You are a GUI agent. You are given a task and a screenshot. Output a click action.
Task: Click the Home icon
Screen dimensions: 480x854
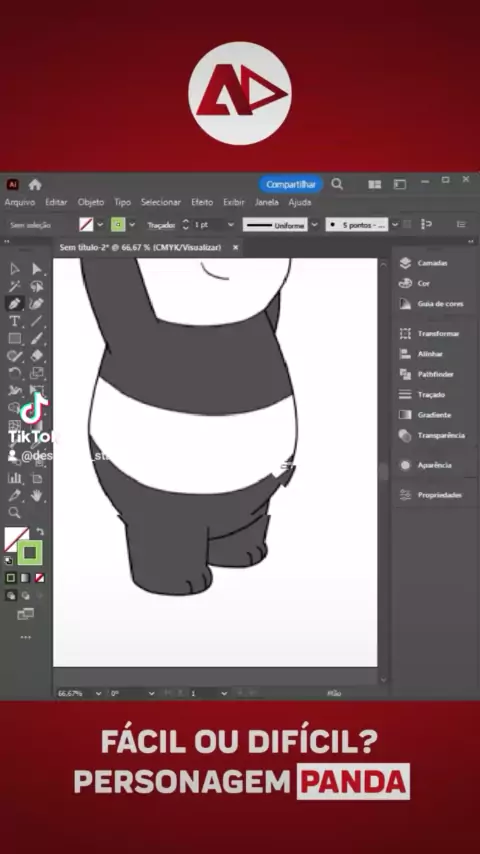[x=35, y=185]
